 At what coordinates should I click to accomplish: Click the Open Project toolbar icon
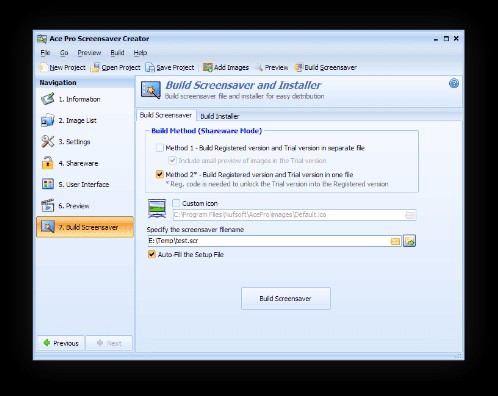(95, 67)
